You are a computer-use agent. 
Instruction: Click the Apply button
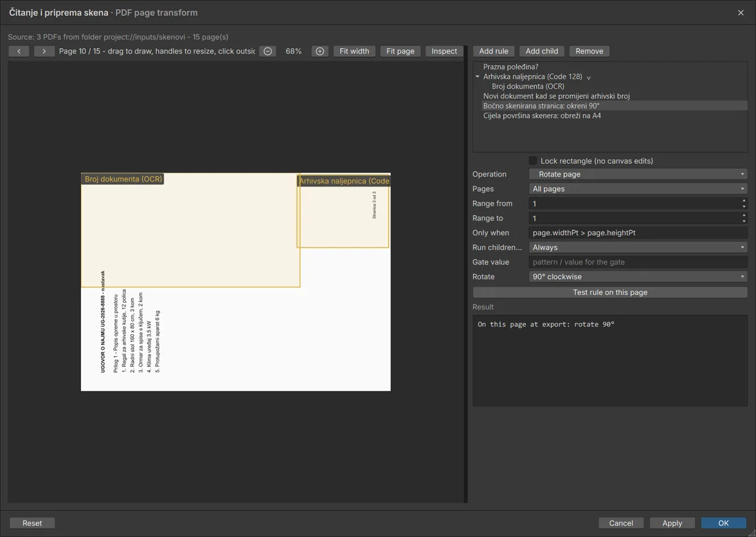pos(672,523)
